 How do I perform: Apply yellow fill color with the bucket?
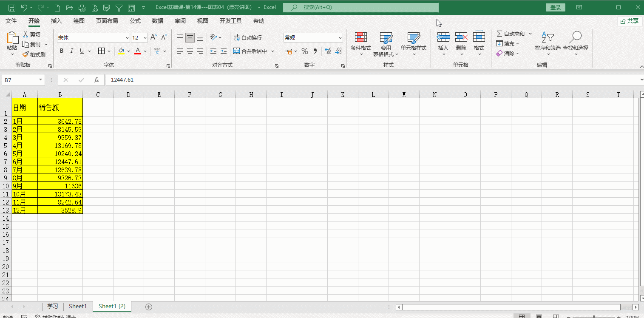click(x=122, y=51)
